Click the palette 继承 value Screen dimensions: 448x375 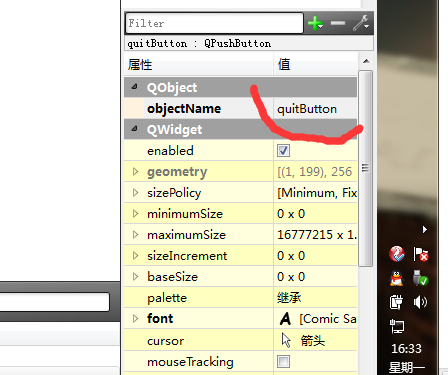click(x=289, y=298)
